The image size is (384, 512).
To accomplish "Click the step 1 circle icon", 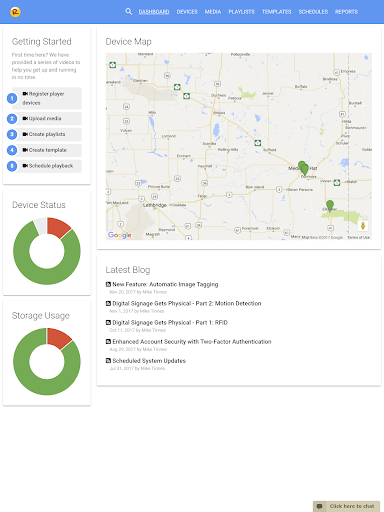I will click(12, 98).
